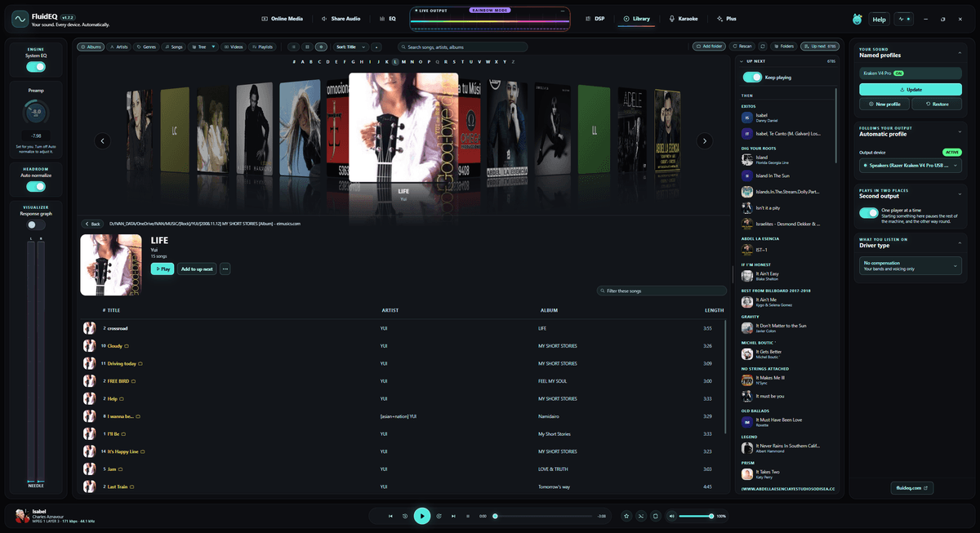The width and height of the screenshot is (980, 533).
Task: Open the fluideq.com link
Action: point(911,487)
